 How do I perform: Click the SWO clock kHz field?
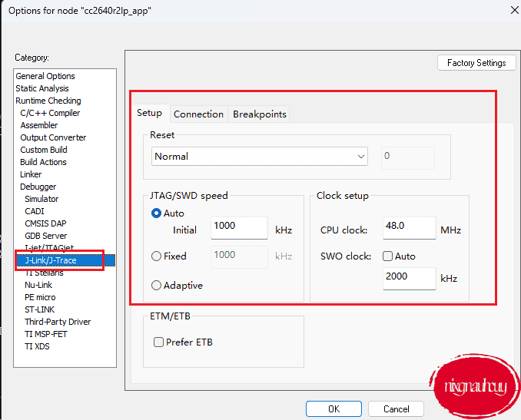409,277
